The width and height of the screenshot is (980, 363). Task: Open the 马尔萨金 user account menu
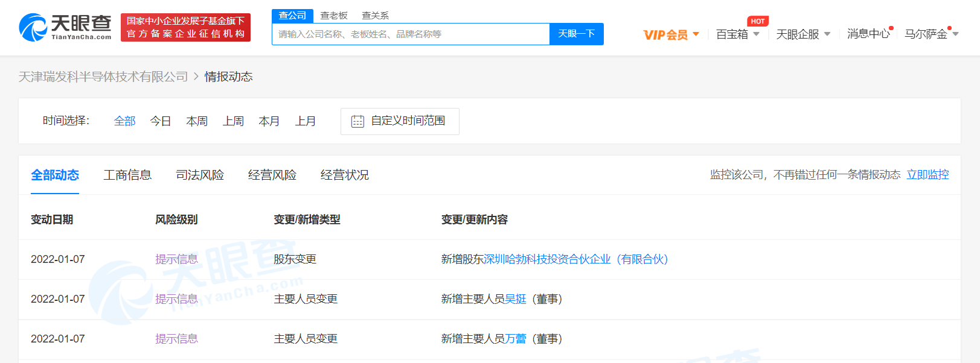click(930, 34)
